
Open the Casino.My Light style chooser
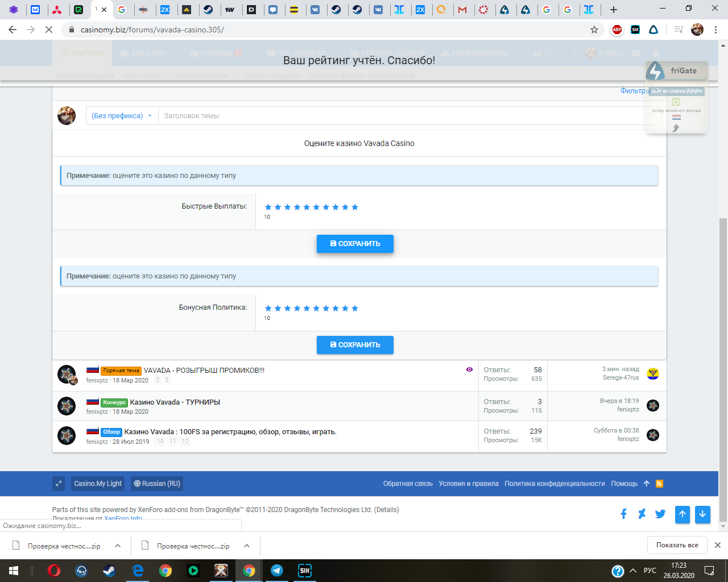[x=98, y=484]
